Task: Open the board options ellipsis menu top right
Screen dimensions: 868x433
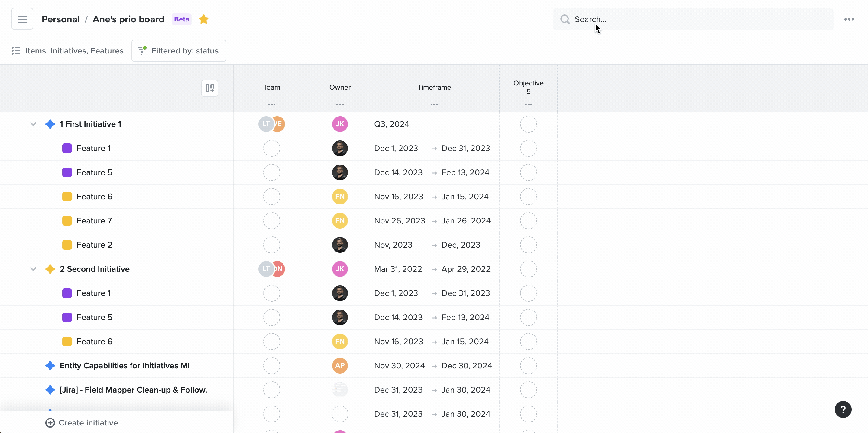Action: (850, 19)
